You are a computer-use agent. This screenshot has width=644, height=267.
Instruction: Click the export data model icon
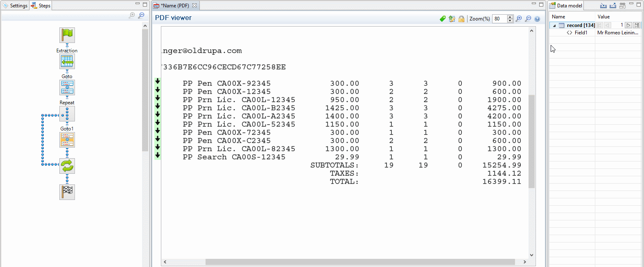tap(613, 6)
